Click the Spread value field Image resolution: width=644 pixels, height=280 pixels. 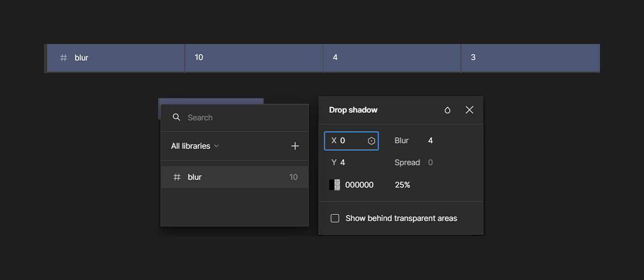[x=430, y=162]
